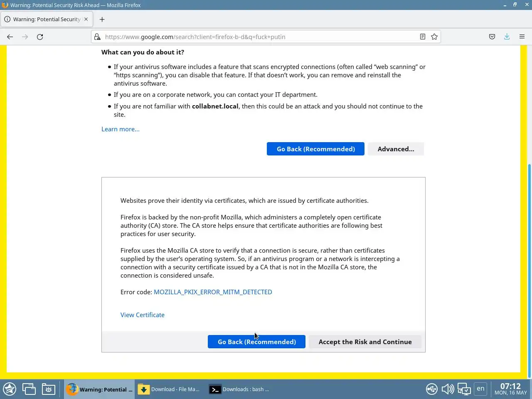The image size is (532, 399).
Task: Close the Warning: Potential Security tab
Action: (86, 19)
